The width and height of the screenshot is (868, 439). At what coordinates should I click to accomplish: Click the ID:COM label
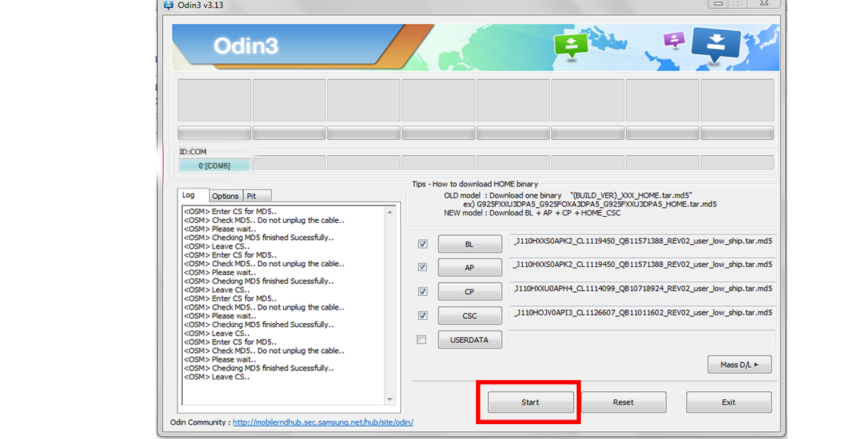(x=193, y=152)
